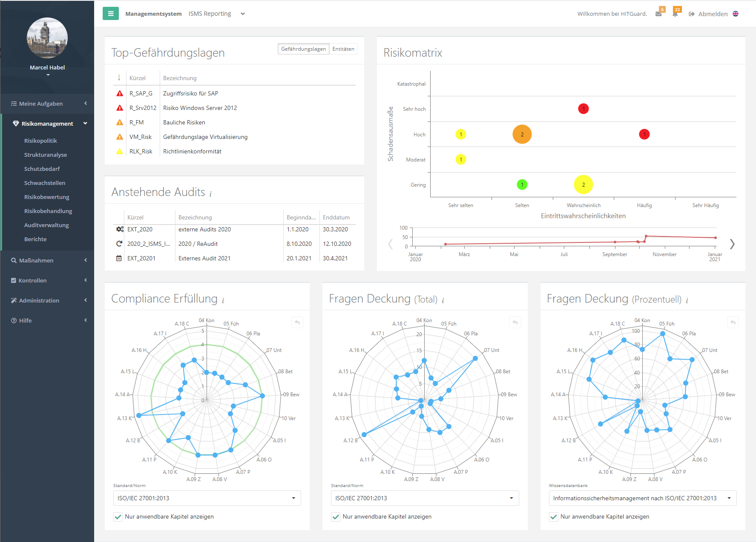Click info icon beside Fragen Deckung (Prozentuell)
The image size is (756, 542).
pyautogui.click(x=687, y=300)
